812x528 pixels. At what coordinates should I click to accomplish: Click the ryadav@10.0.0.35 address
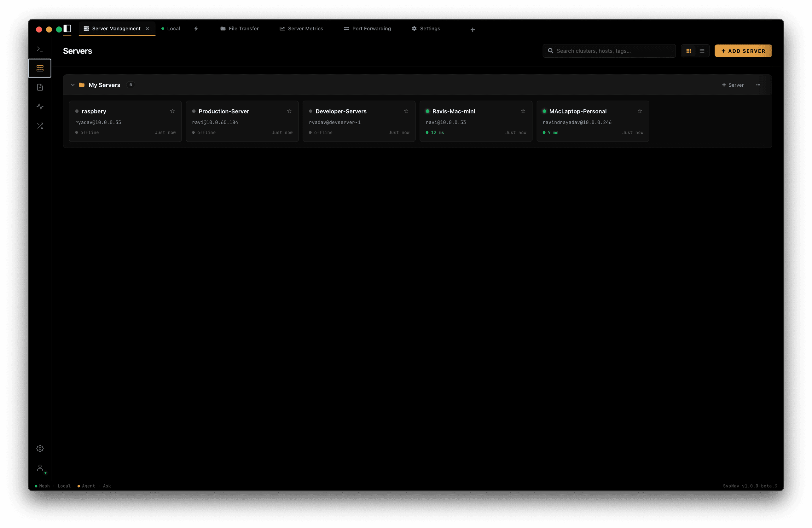coord(98,122)
